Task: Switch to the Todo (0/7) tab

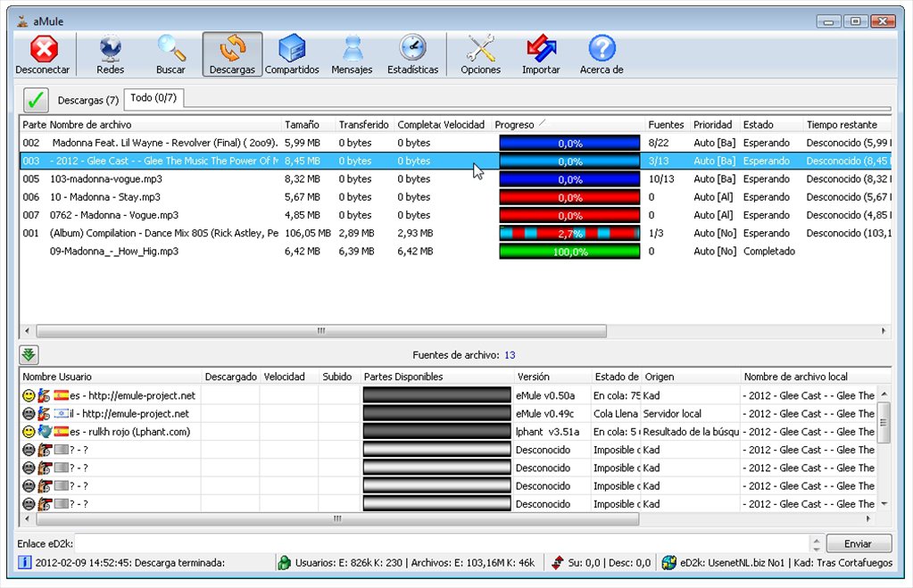Action: click(x=154, y=98)
